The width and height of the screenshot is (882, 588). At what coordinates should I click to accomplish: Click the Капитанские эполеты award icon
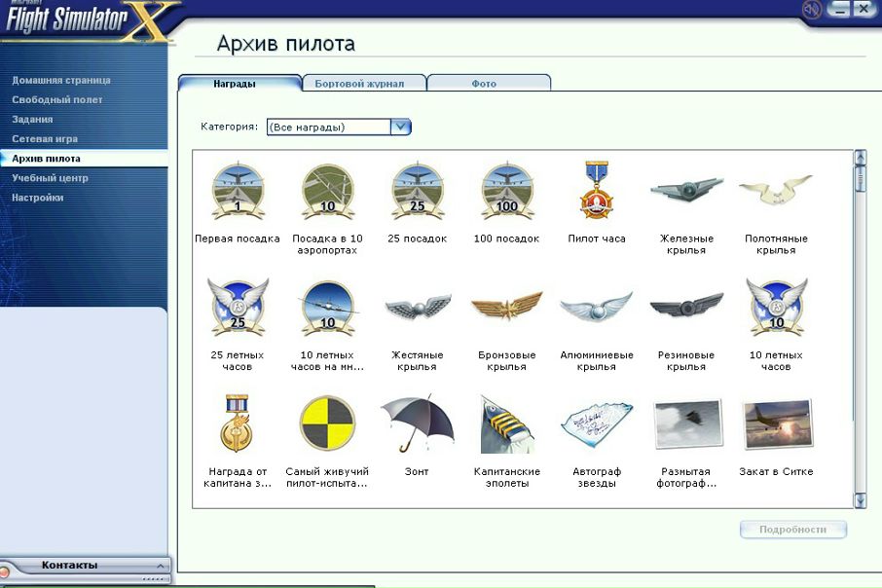[507, 424]
